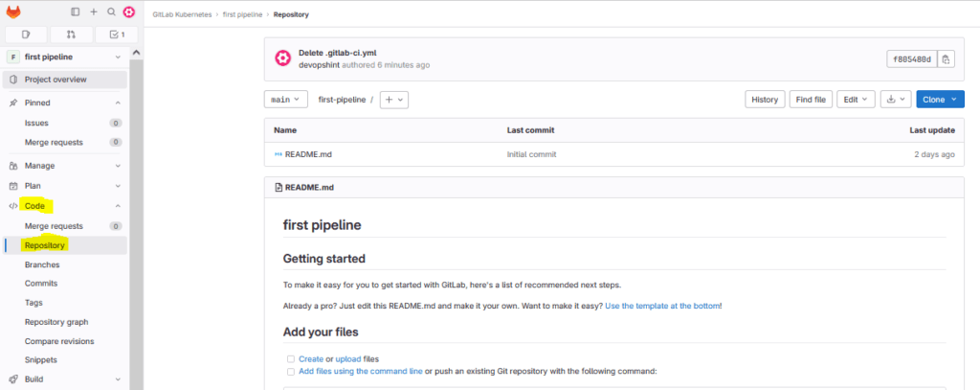
Task: Open assigned issues shortcut button
Action: click(26, 34)
